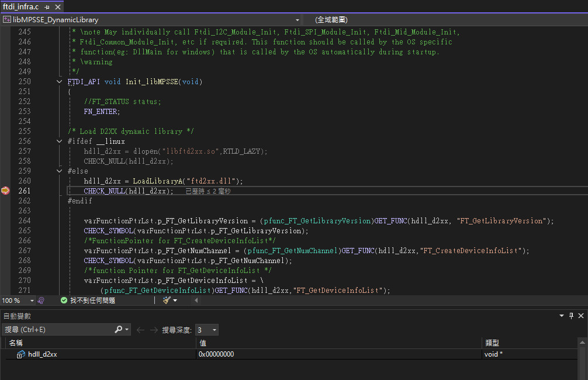Collapse the #ifdef __linux block
Image resolution: width=588 pixels, height=380 pixels.
coord(60,141)
